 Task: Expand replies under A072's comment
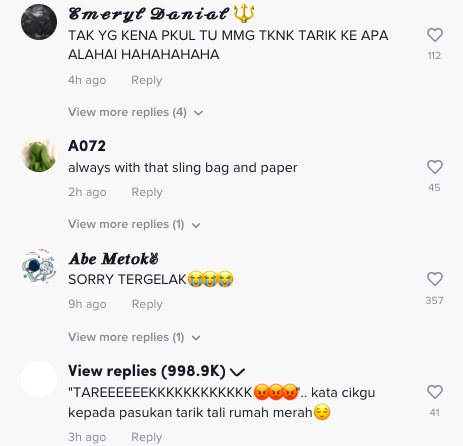point(134,224)
